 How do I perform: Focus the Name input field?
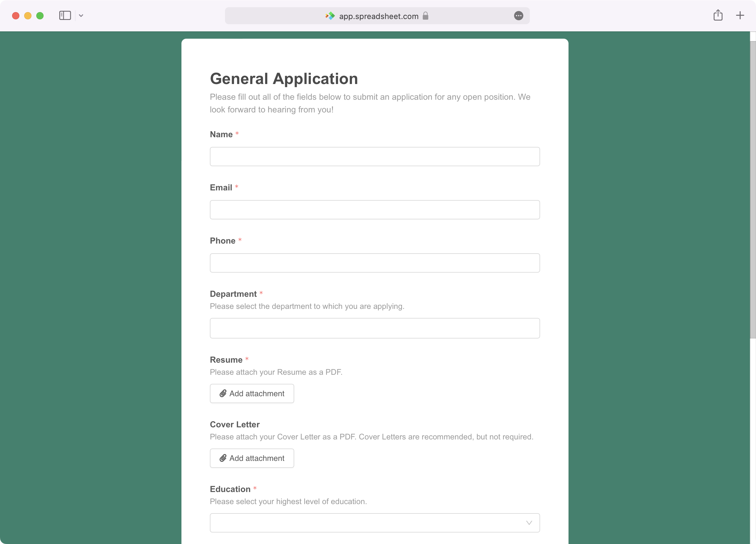click(374, 157)
